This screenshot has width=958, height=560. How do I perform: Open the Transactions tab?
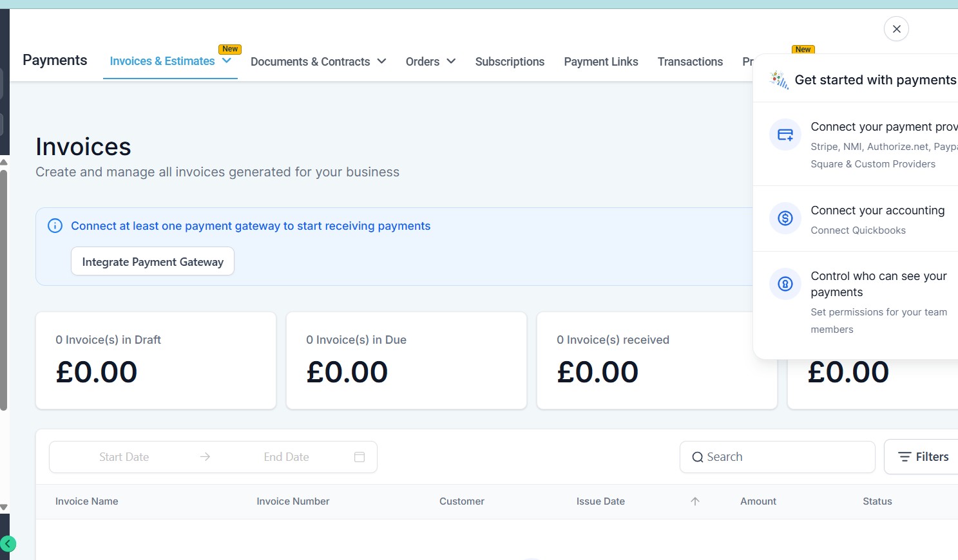pos(690,61)
